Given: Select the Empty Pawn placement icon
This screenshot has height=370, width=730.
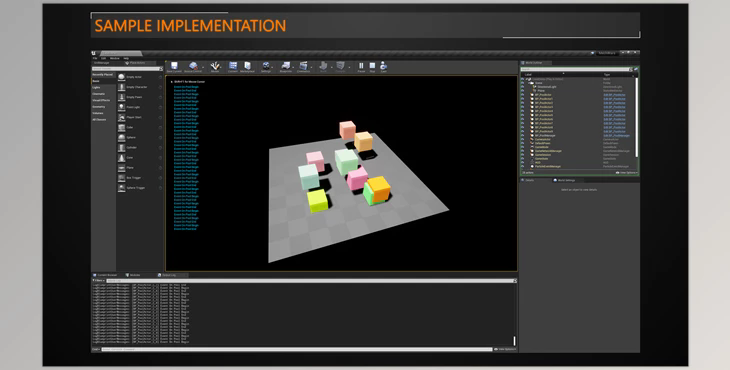Looking at the screenshot, I should [x=122, y=97].
